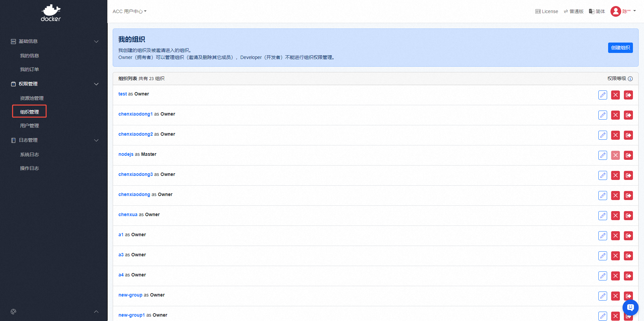Go to 资源池管理 in the sidebar
This screenshot has height=321, width=644.
32,98
